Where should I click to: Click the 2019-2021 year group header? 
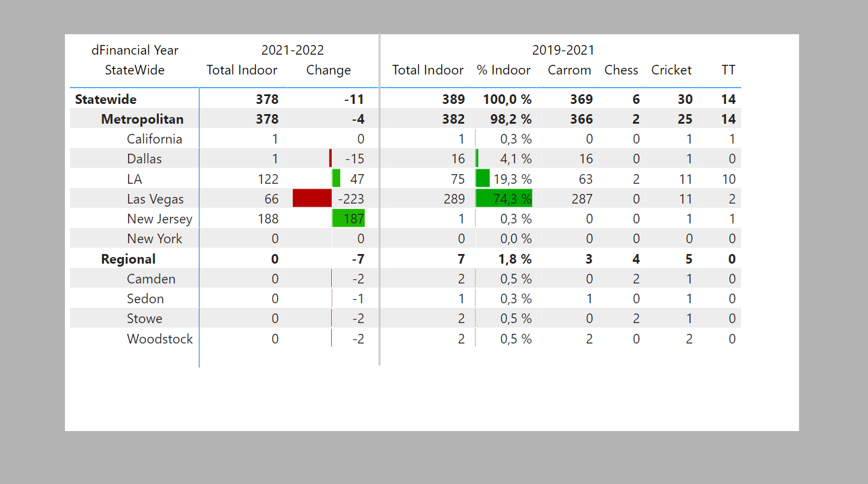[x=563, y=50]
